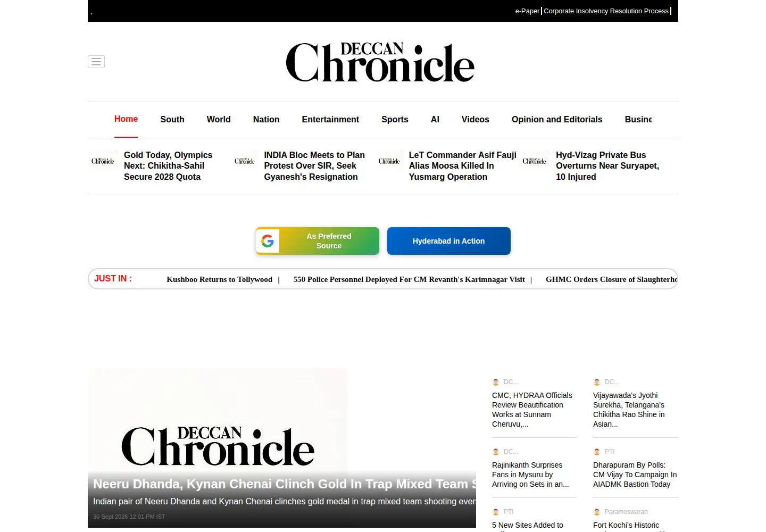Screen dimensions: 766x532
Task: Open the Sports section
Action: 395,120
